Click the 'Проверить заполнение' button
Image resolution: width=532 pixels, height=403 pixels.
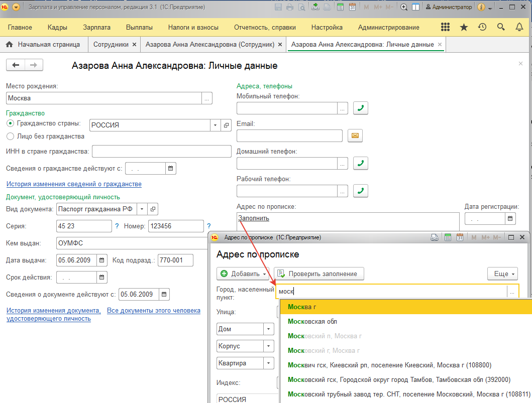(318, 274)
